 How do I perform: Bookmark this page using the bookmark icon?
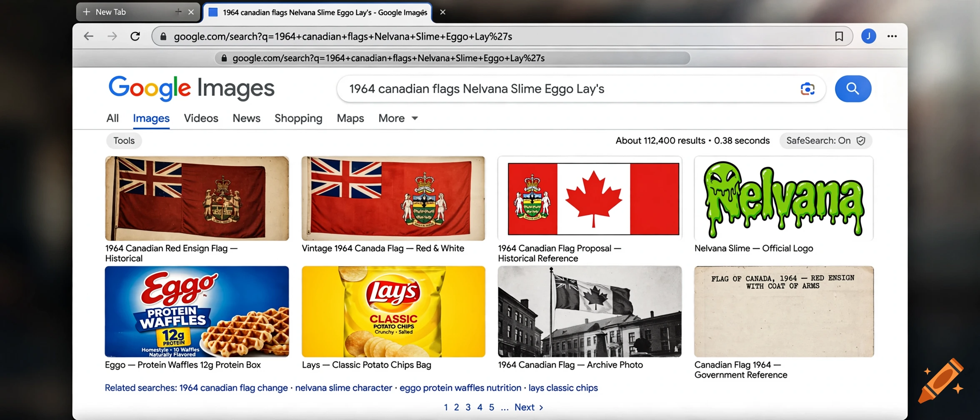tap(839, 36)
